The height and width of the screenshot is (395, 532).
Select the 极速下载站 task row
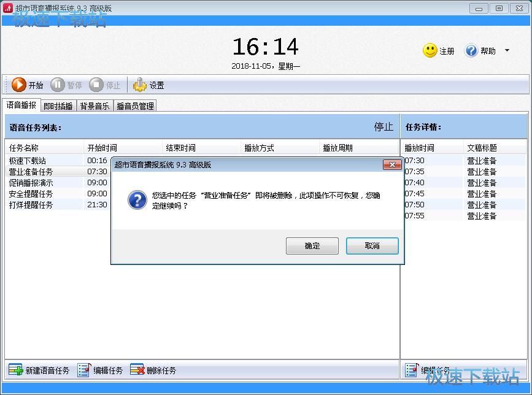click(x=58, y=160)
